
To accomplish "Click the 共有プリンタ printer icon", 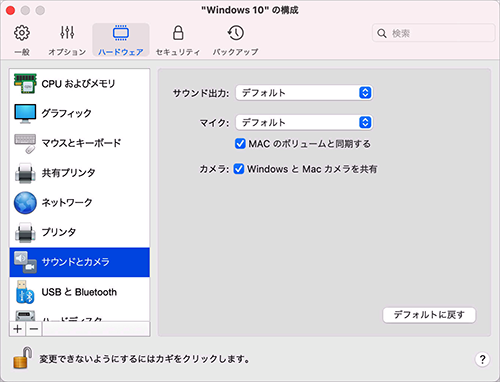I will pos(25,173).
